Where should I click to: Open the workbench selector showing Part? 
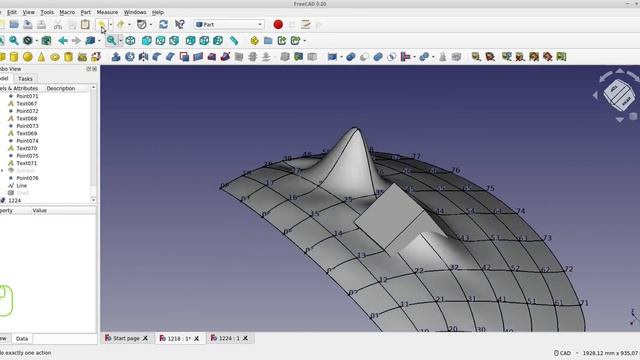[x=229, y=24]
